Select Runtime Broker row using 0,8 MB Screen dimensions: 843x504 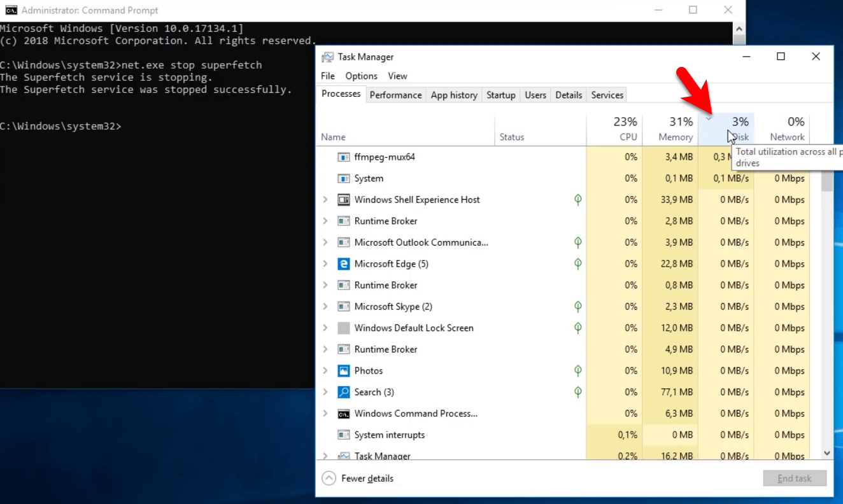tap(563, 285)
